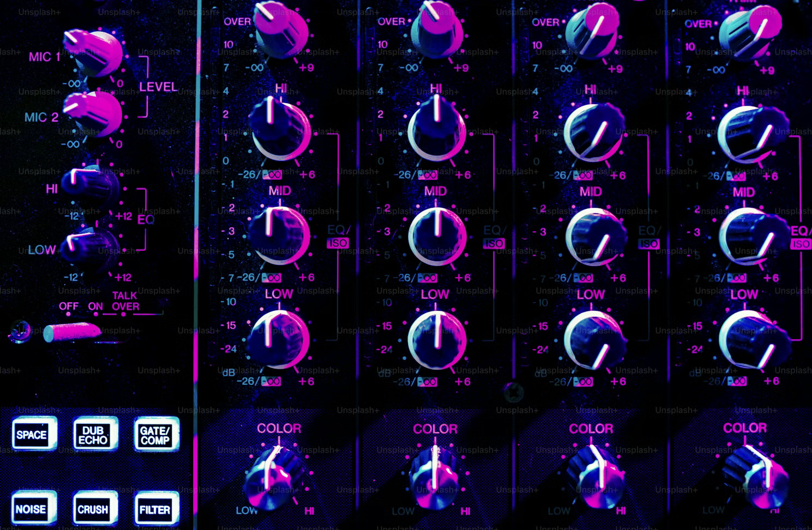
Task: Enable the GATE/COMP effect
Action: point(156,435)
